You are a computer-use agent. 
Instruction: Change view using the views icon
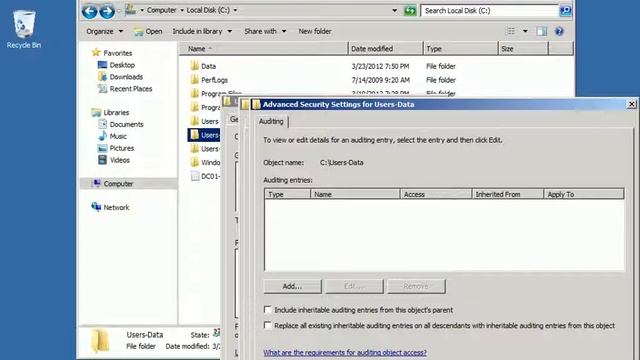(x=511, y=31)
